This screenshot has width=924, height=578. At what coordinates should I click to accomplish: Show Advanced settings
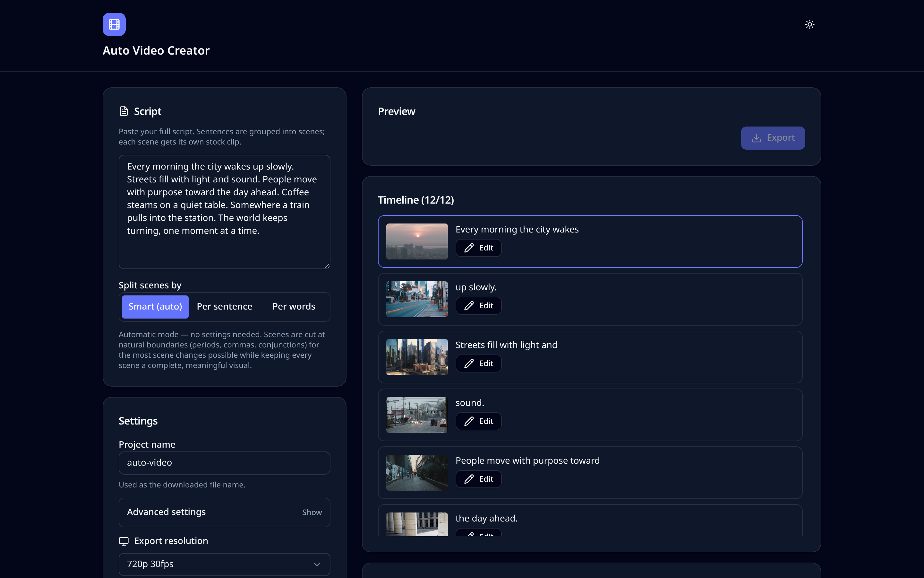(x=225, y=512)
